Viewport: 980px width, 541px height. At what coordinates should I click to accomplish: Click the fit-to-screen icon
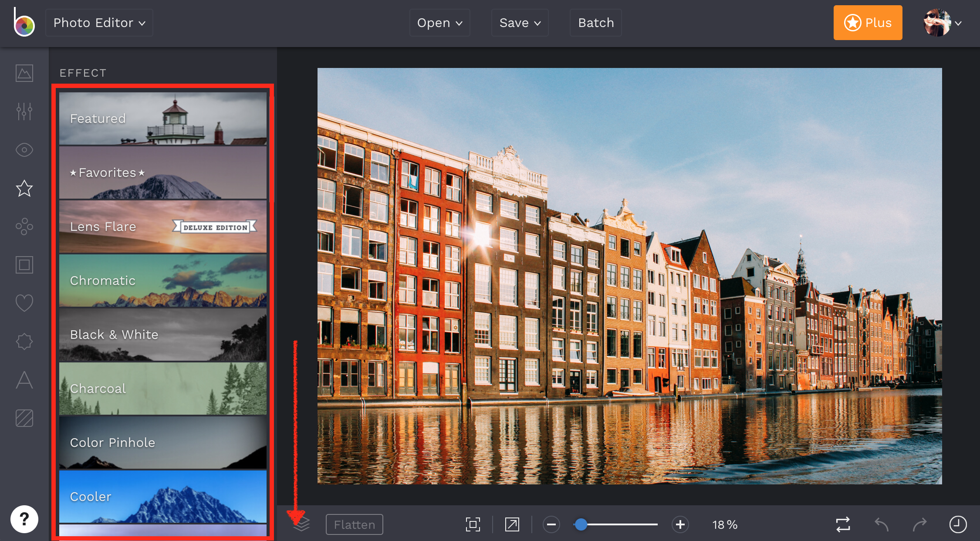pyautogui.click(x=473, y=524)
